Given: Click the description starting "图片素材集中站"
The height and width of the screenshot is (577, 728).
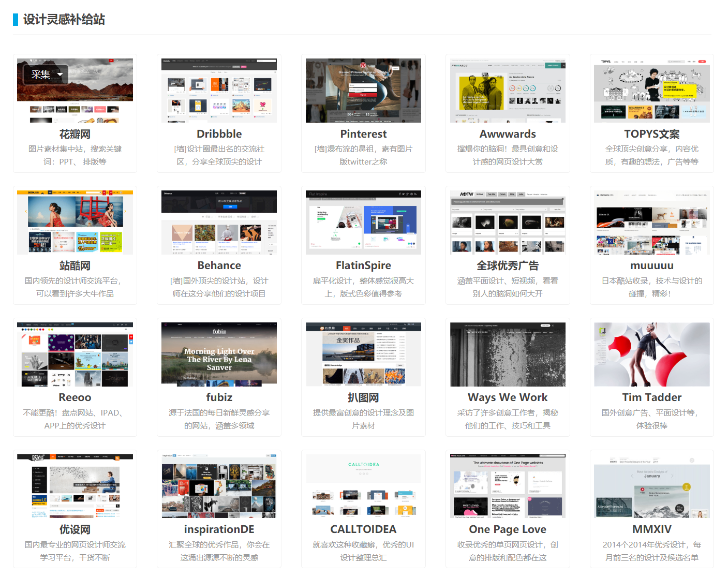Looking at the screenshot, I should pos(75,155).
